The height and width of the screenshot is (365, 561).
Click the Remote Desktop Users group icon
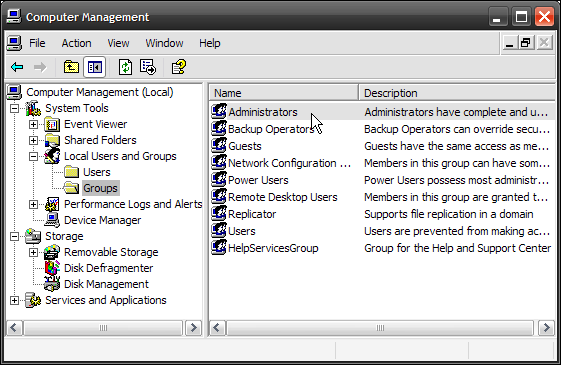coord(219,196)
